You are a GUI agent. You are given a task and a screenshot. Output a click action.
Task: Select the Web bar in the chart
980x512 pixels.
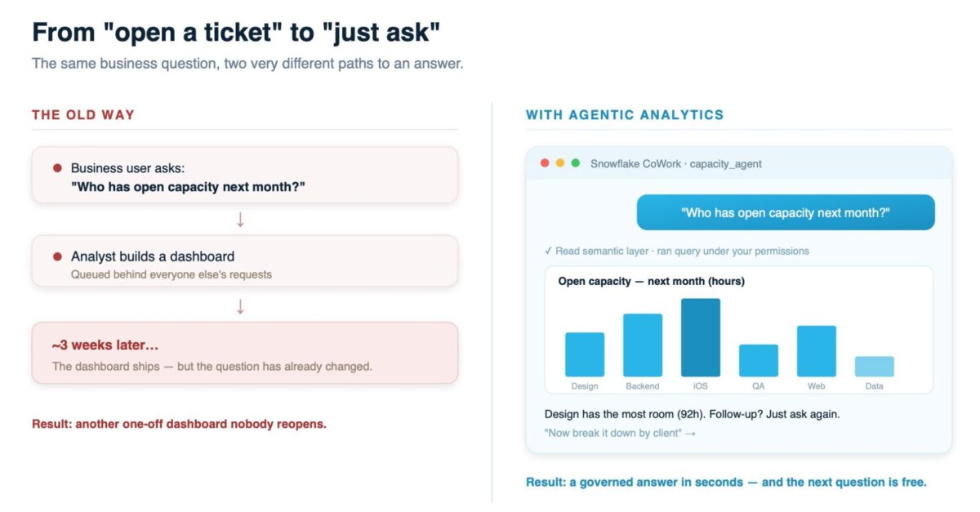(817, 351)
